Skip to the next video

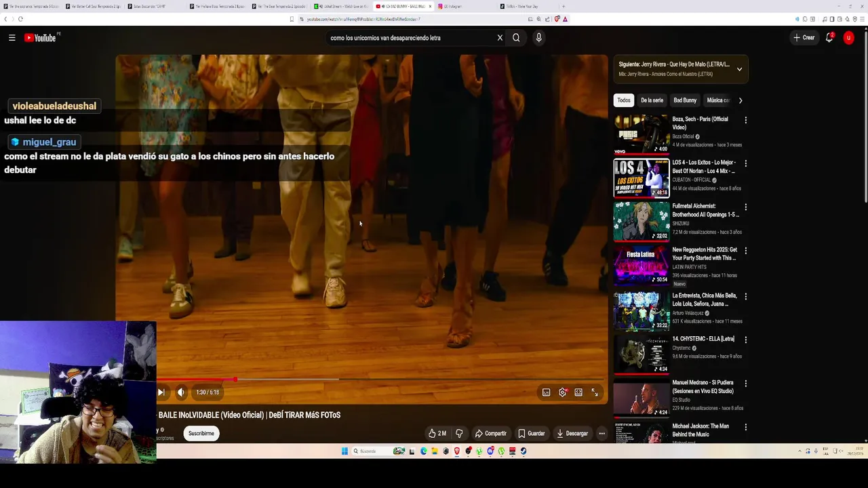click(x=161, y=392)
